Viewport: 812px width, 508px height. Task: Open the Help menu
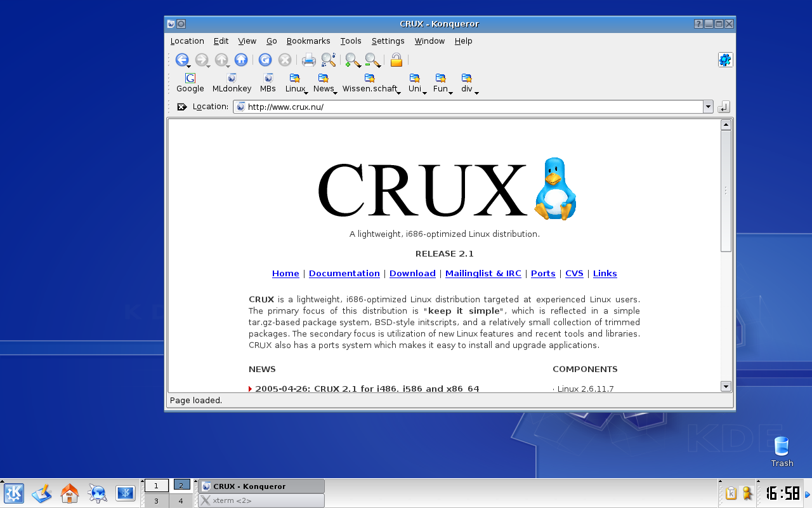(464, 41)
